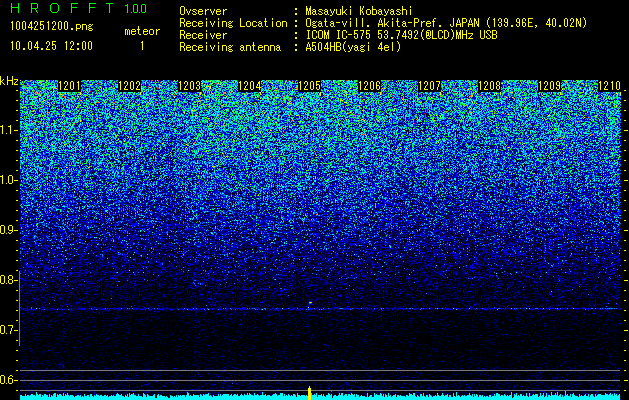Click the 'Receiving antenna' label

pos(230,47)
